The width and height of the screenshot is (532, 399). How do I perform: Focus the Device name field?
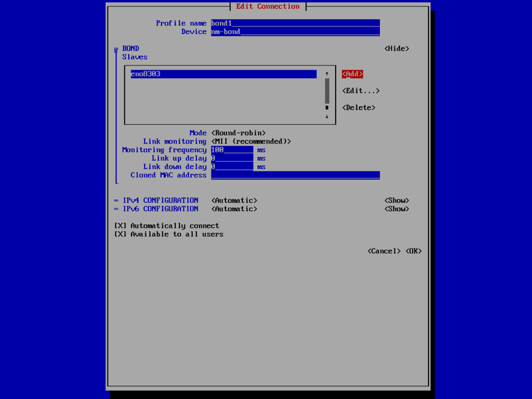tap(295, 32)
